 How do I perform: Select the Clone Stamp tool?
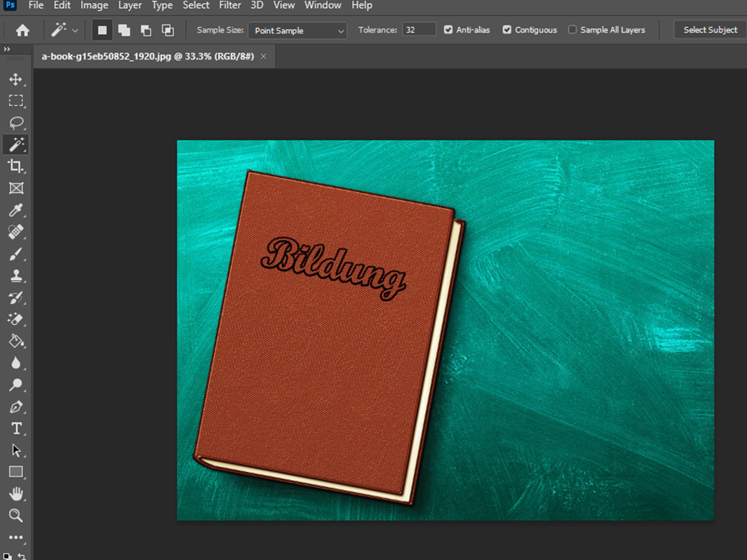[x=16, y=276]
